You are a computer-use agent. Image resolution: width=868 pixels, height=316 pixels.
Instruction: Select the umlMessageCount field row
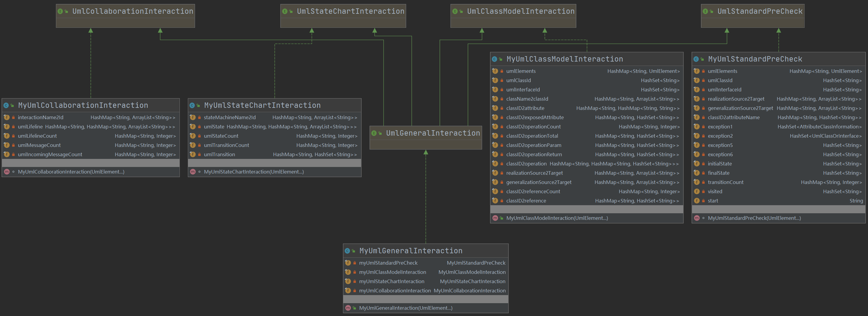tap(90, 145)
